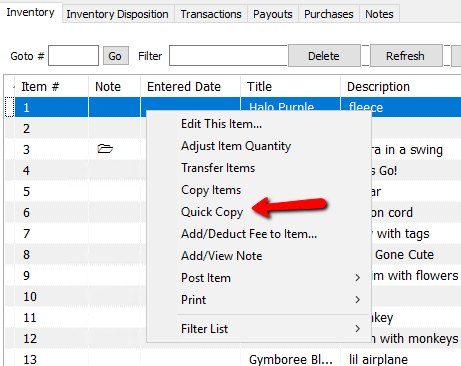Click the Delete button
The image size is (461, 366).
(324, 56)
